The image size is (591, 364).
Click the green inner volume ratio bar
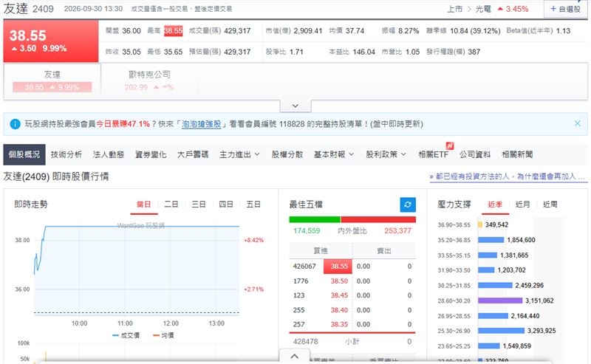tap(315, 219)
